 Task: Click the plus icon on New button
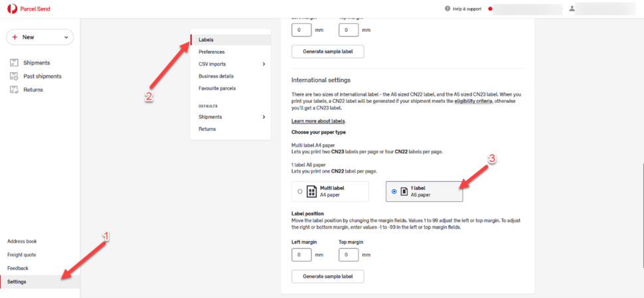[15, 37]
